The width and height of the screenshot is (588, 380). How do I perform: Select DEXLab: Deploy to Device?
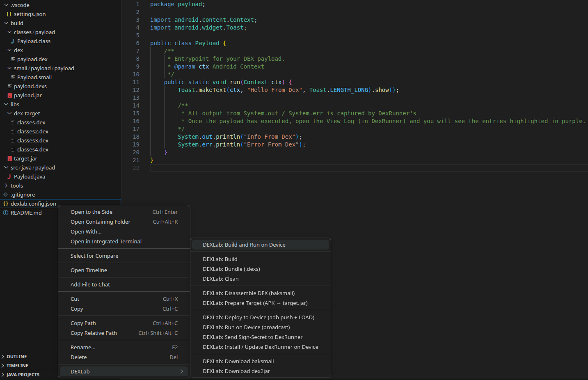(x=261, y=317)
